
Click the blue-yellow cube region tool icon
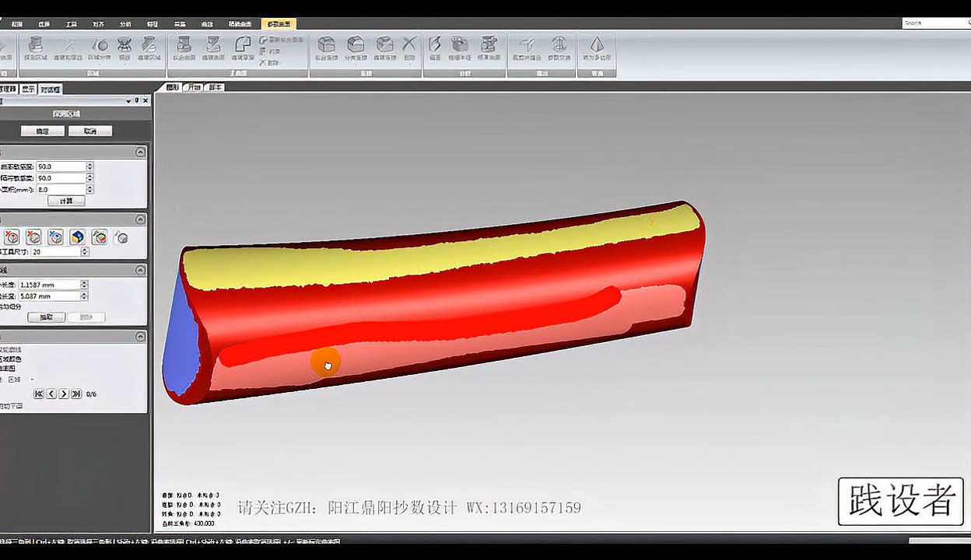click(77, 237)
